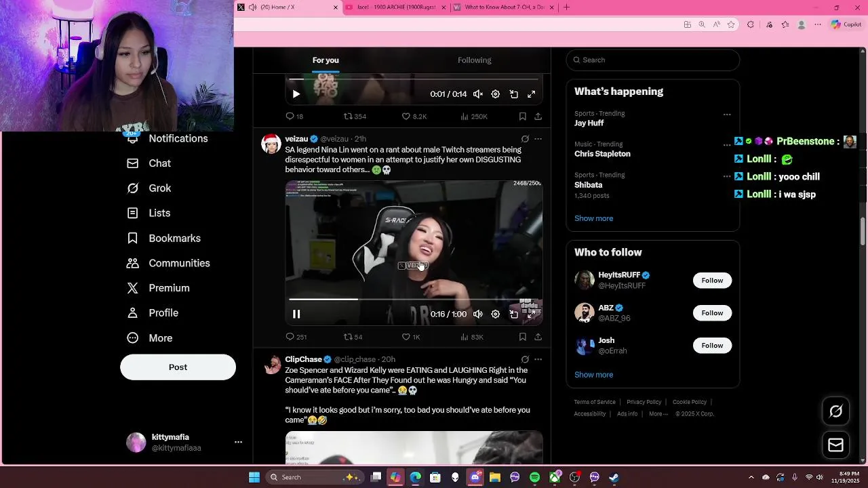Mute the top video sound
The image size is (868, 488).
478,94
